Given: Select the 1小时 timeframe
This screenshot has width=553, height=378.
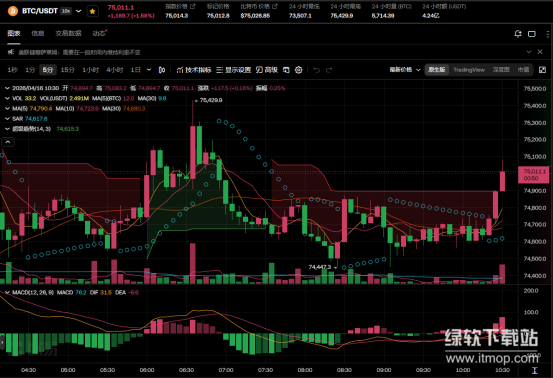Looking at the screenshot, I should (91, 70).
